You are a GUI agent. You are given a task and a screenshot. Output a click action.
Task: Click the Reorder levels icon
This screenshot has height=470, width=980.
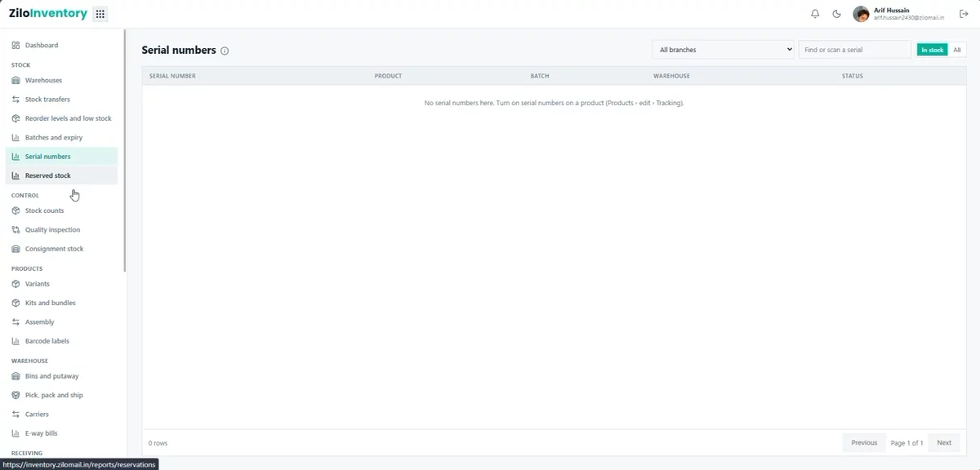click(16, 118)
